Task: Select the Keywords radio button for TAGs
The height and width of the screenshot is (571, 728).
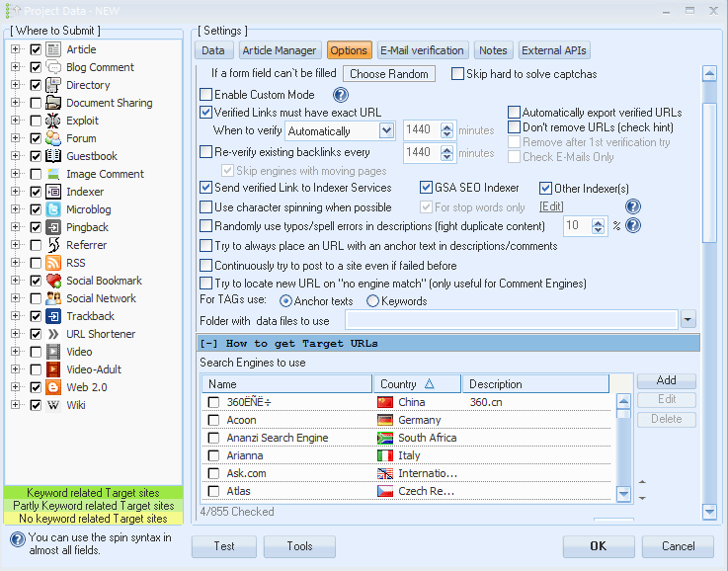Action: pyautogui.click(x=372, y=301)
